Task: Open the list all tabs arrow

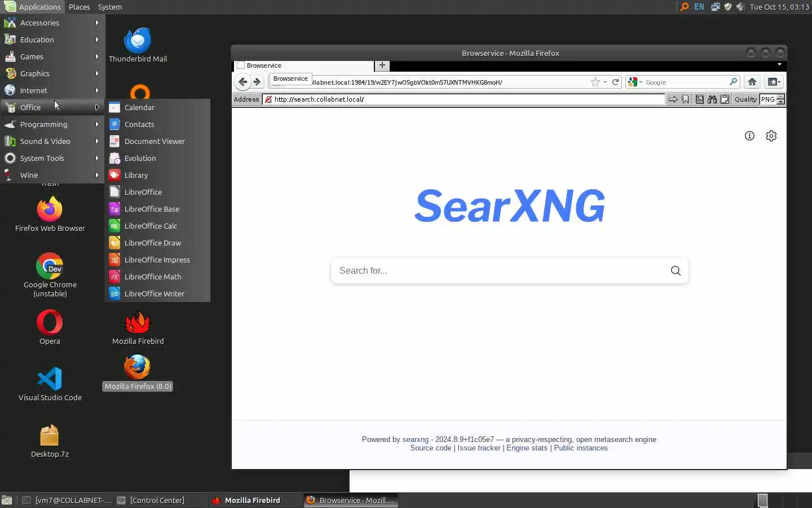Action: [779, 65]
